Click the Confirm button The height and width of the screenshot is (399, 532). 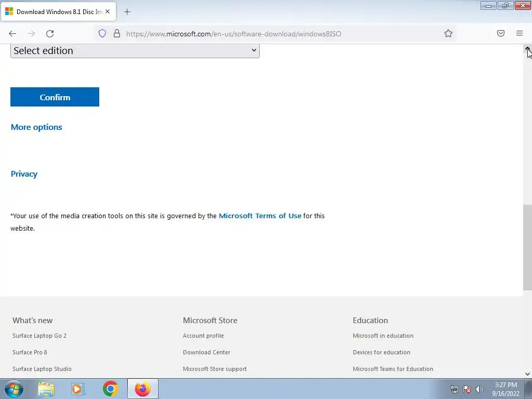[55, 97]
